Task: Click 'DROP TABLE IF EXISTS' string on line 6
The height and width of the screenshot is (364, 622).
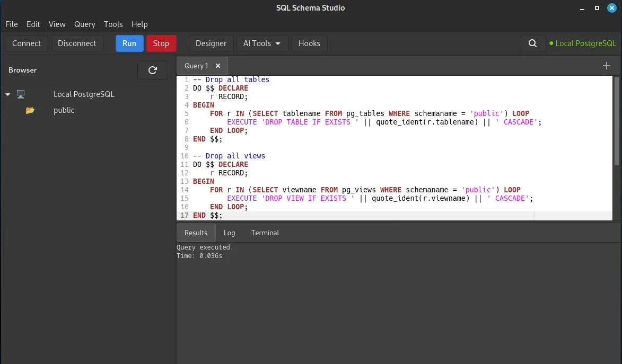Action: (x=310, y=122)
